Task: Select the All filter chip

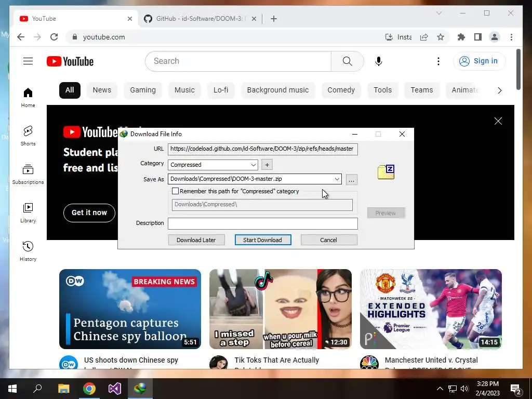Action: (70, 90)
